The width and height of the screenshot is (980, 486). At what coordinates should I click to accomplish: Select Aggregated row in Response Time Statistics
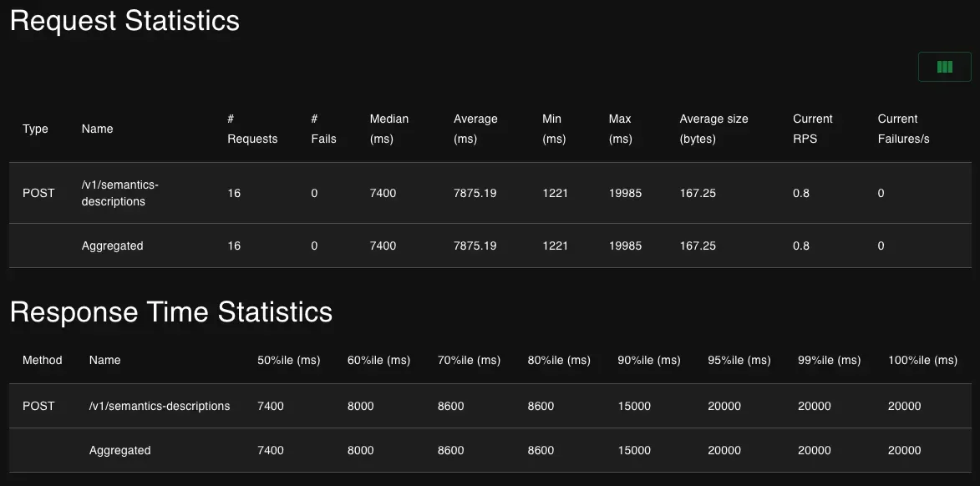click(x=119, y=450)
